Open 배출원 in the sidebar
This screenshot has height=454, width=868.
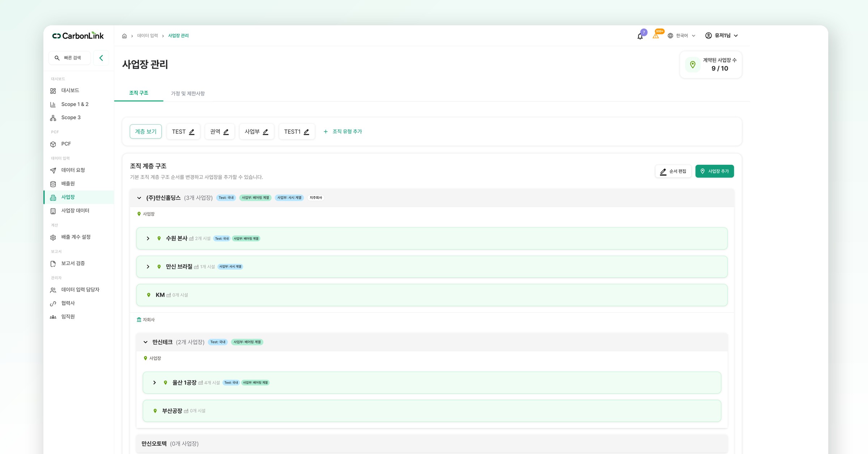pos(78,184)
